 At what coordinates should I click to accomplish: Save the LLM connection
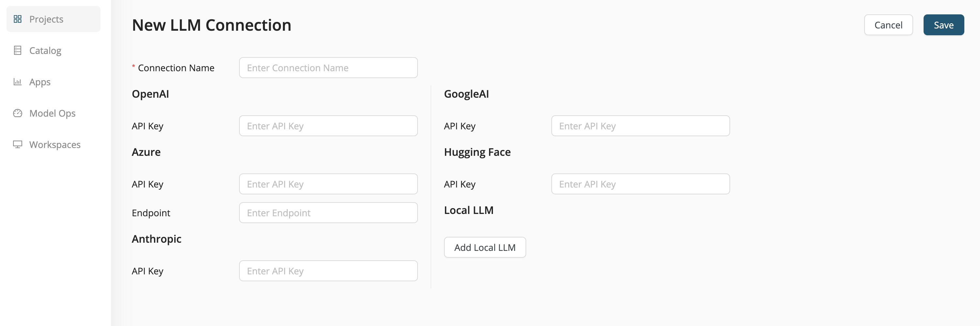[x=943, y=25]
